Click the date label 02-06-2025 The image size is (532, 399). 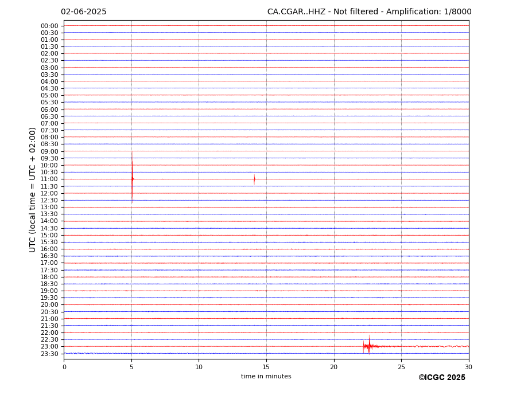[x=83, y=12]
